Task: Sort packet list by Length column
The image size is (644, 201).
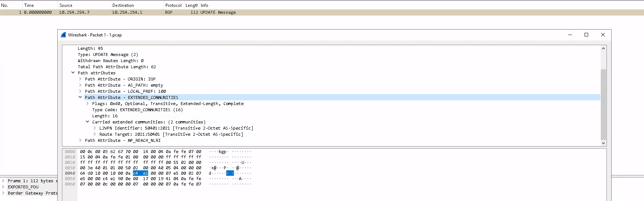Action: click(x=191, y=5)
